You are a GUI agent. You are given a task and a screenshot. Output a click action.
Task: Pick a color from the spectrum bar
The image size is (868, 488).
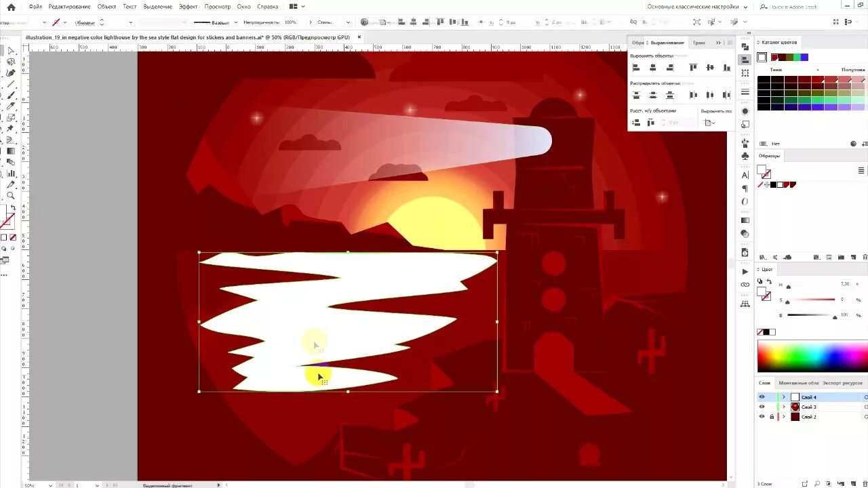click(x=812, y=357)
